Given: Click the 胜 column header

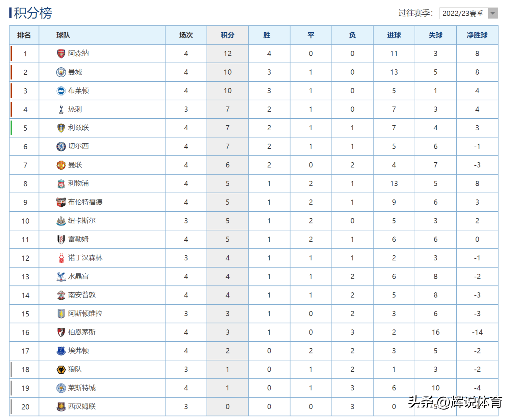Looking at the screenshot, I should coord(269,35).
